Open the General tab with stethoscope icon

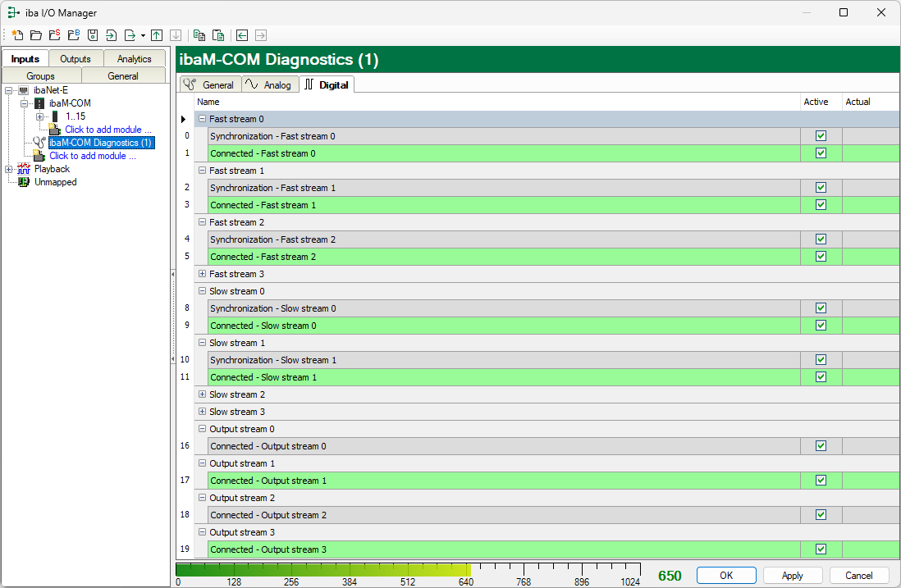pos(210,85)
